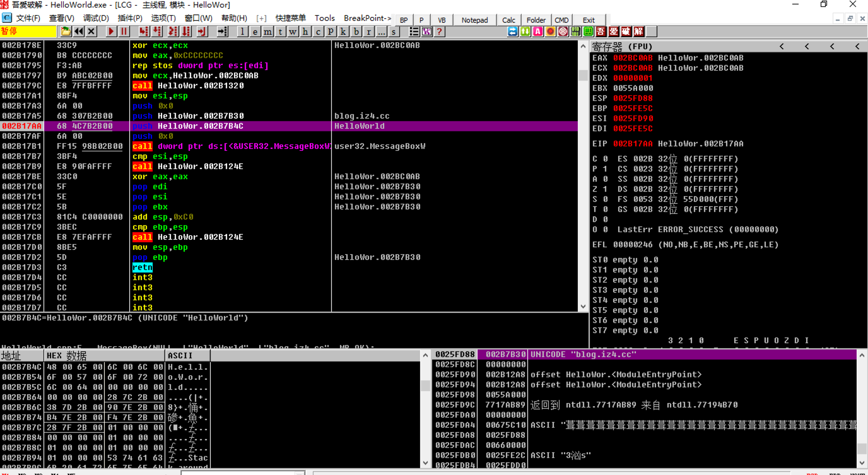Open help with red question mark icon
This screenshot has width=868, height=475.
[439, 32]
